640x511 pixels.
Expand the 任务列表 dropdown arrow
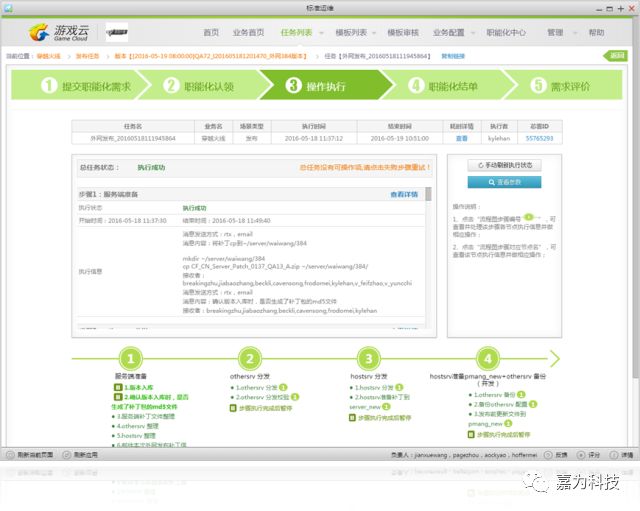click(x=321, y=33)
